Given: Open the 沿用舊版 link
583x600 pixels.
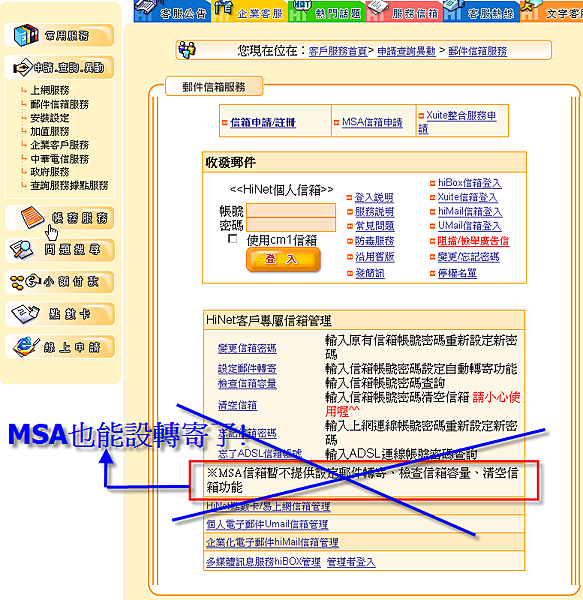Looking at the screenshot, I should (375, 257).
